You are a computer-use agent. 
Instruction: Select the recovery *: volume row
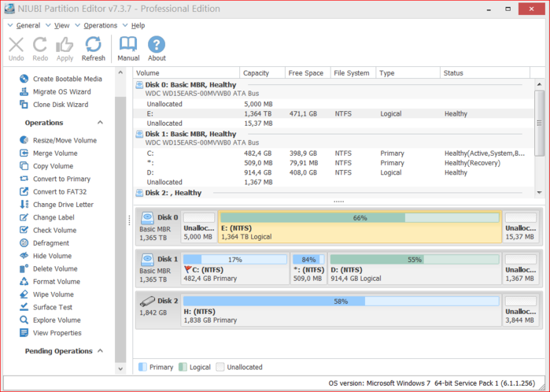coord(334,163)
